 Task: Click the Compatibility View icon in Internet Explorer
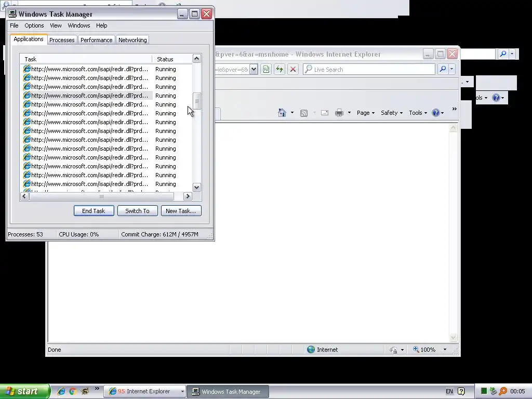pos(266,69)
